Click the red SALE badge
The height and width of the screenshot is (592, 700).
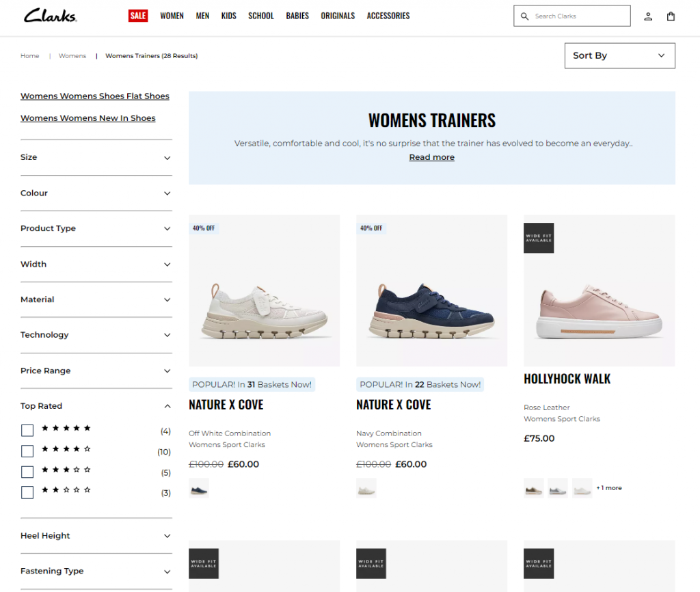[138, 16]
